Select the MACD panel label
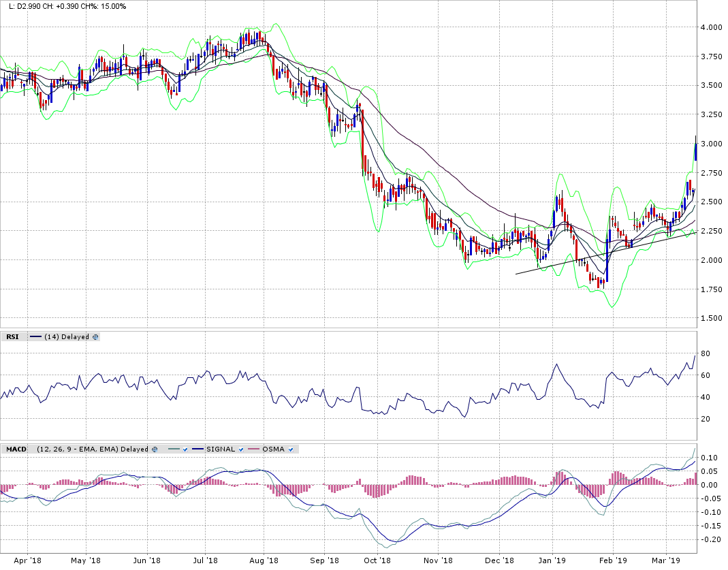 click(16, 449)
